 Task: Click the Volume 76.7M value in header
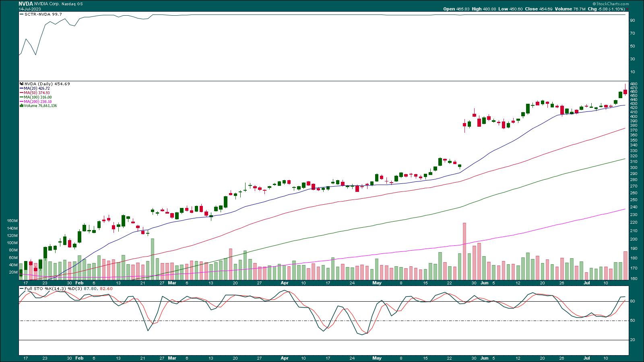567,9
